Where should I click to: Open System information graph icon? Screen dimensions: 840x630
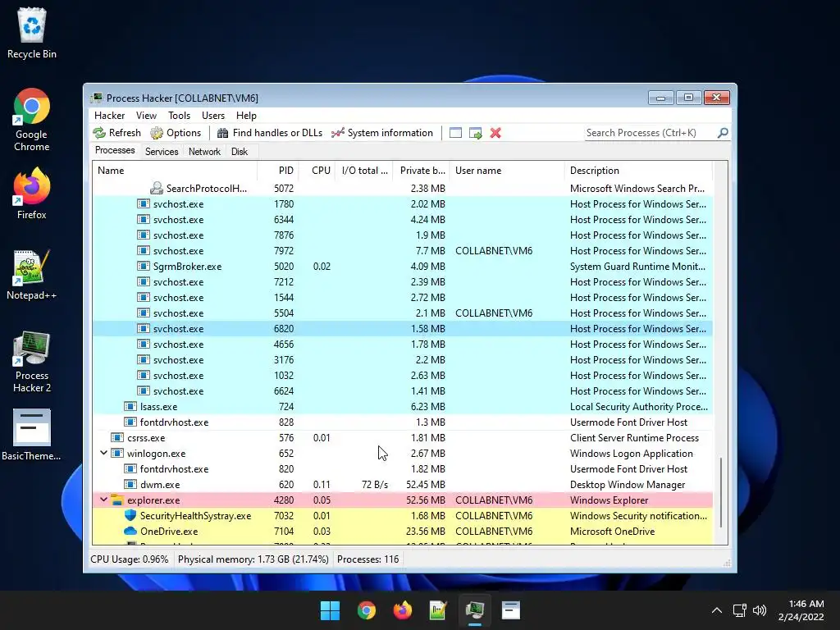coord(337,133)
